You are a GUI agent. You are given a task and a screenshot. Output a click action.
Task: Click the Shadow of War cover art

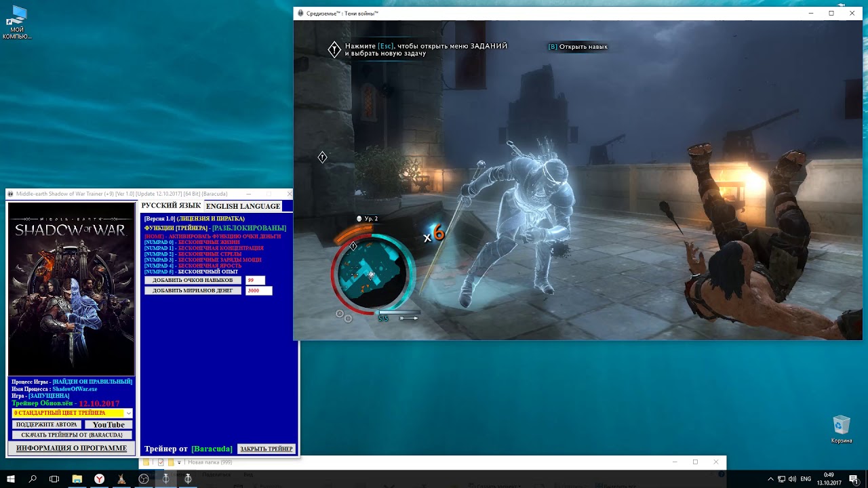click(71, 289)
